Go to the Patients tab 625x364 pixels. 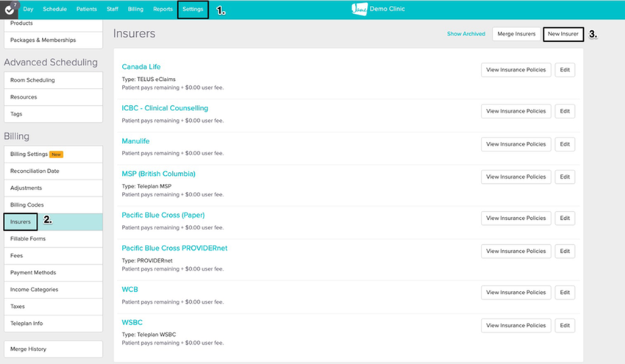pos(87,9)
